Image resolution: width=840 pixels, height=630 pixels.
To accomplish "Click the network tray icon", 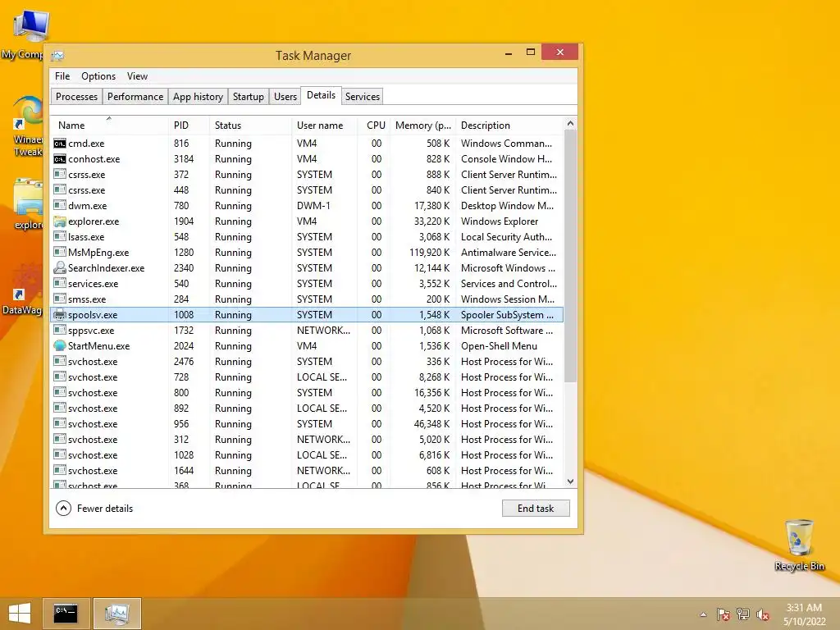I will tap(743, 614).
